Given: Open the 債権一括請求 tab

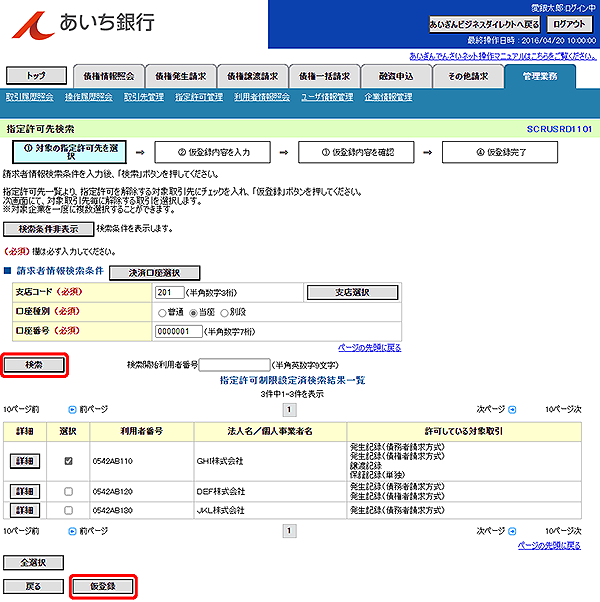Looking at the screenshot, I should point(324,76).
